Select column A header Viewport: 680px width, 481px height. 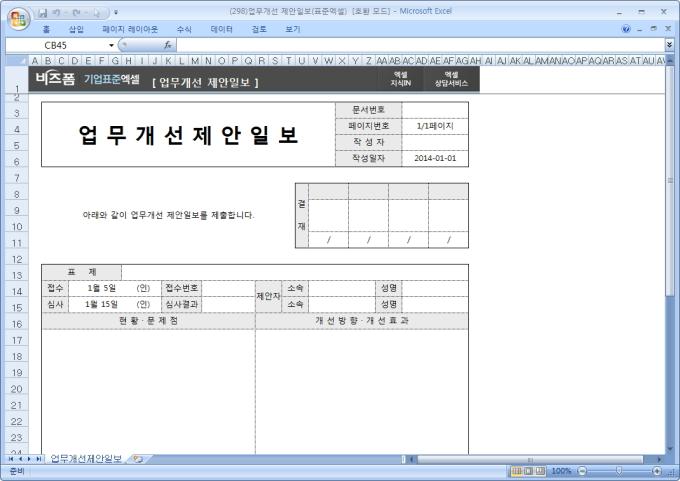35,61
